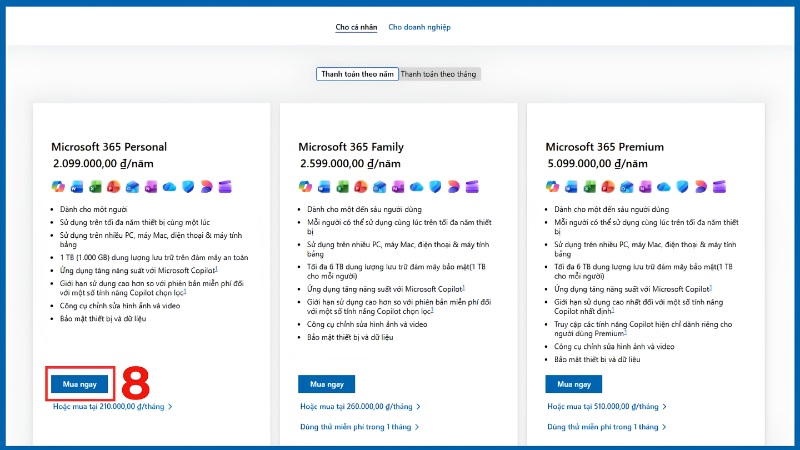Open 'Hoặc mua tại 510.000,00 ₫/tháng' link
This screenshot has width=800, height=450.
(607, 407)
